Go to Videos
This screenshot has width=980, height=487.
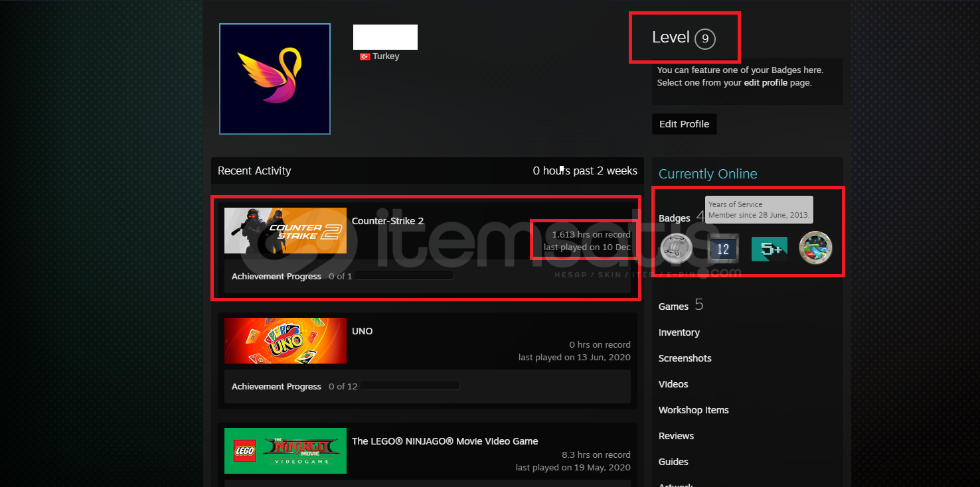673,384
